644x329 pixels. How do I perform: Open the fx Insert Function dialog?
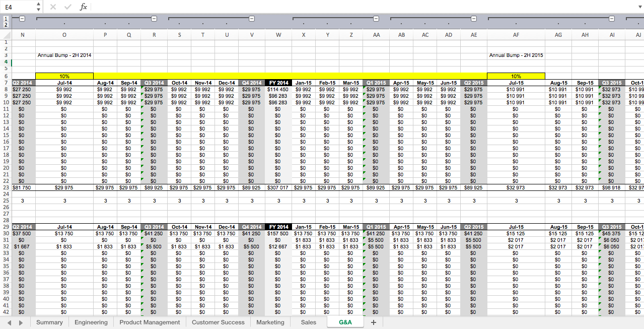tap(84, 7)
